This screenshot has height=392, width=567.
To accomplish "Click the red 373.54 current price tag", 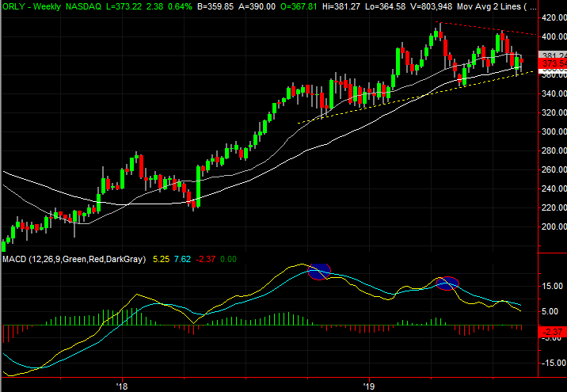I will pyautogui.click(x=553, y=63).
